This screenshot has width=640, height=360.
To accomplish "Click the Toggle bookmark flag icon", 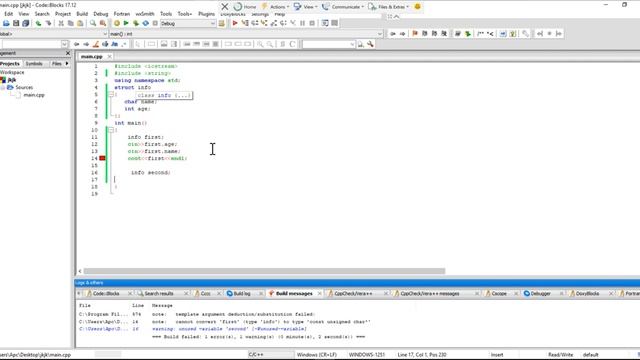I will [415, 33].
